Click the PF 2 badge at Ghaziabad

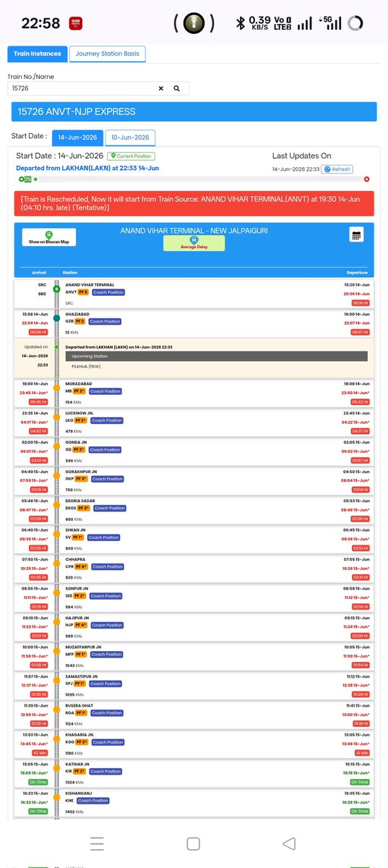pos(79,321)
